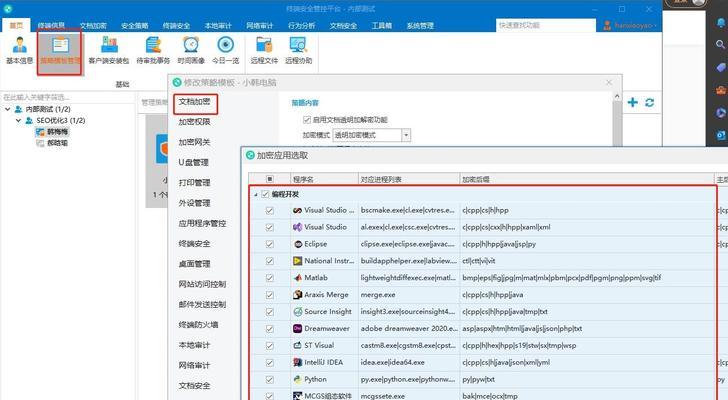Switch to the 工具箱 ribbon tab
Viewport: 728px width, 400px height.
(381, 26)
